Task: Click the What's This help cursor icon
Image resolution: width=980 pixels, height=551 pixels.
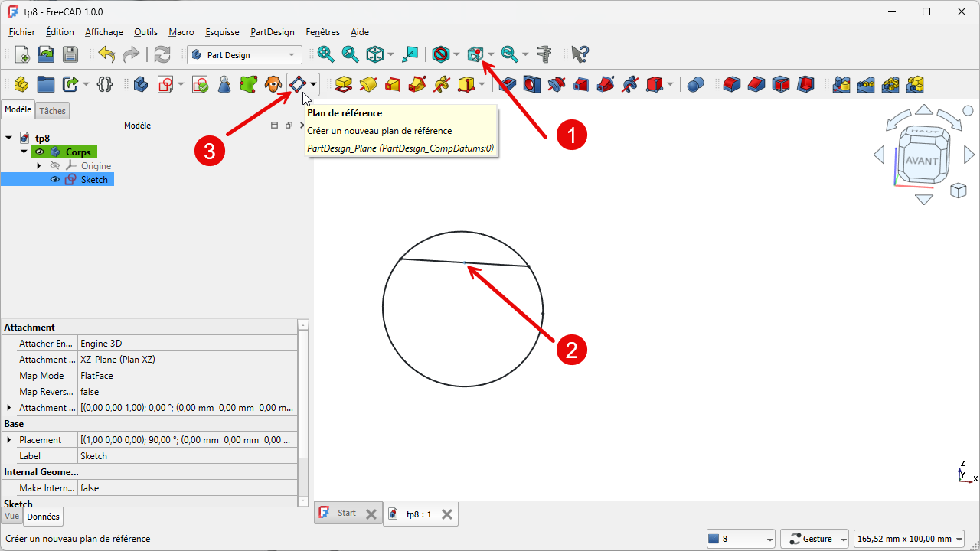Action: [x=580, y=54]
